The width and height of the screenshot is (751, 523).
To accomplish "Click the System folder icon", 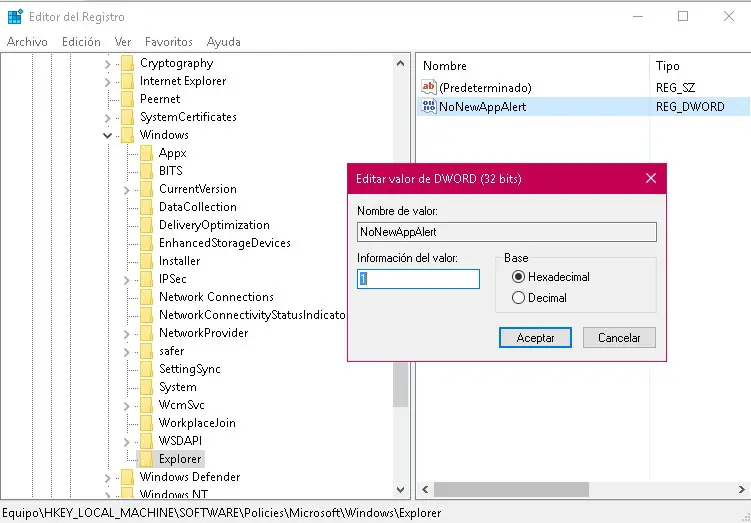I will (147, 387).
